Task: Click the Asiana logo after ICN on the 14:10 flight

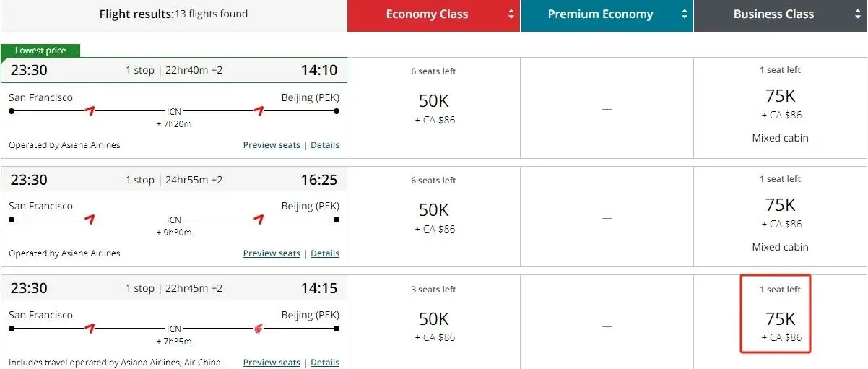Action: click(x=259, y=110)
